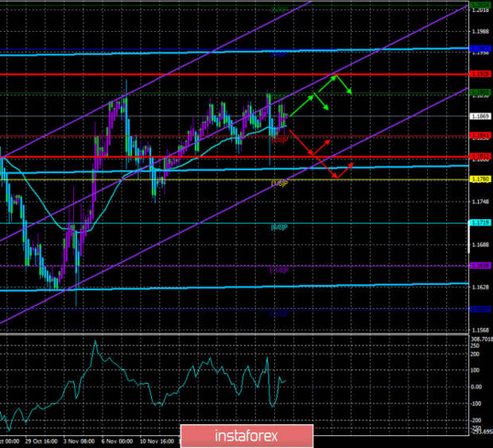
Task: Click the cyan 1.1719 price label
Action: click(x=479, y=223)
